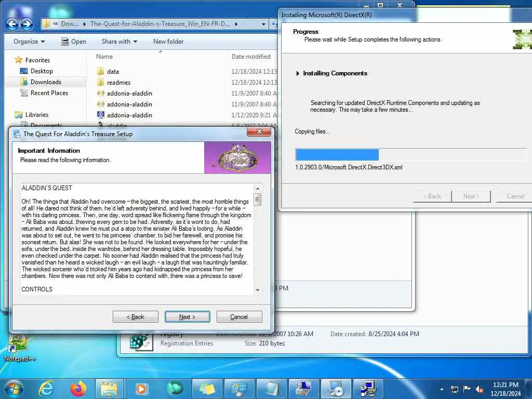Viewport: 532px width, 399px height.
Task: Open the Organize menu
Action: (x=29, y=42)
